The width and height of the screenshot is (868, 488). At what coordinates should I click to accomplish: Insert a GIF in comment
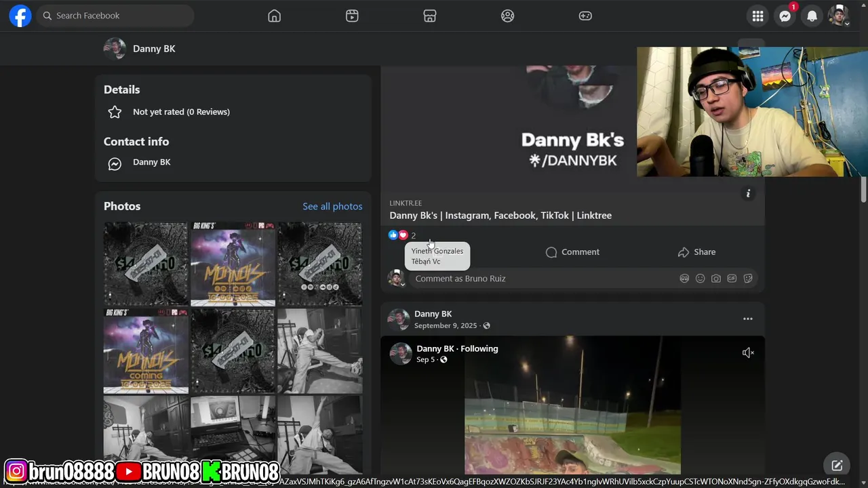click(x=732, y=279)
